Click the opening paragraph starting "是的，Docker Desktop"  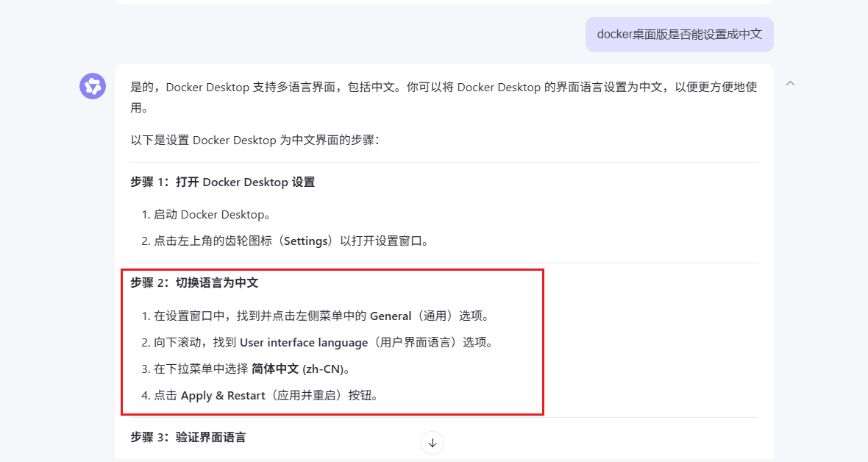(444, 97)
